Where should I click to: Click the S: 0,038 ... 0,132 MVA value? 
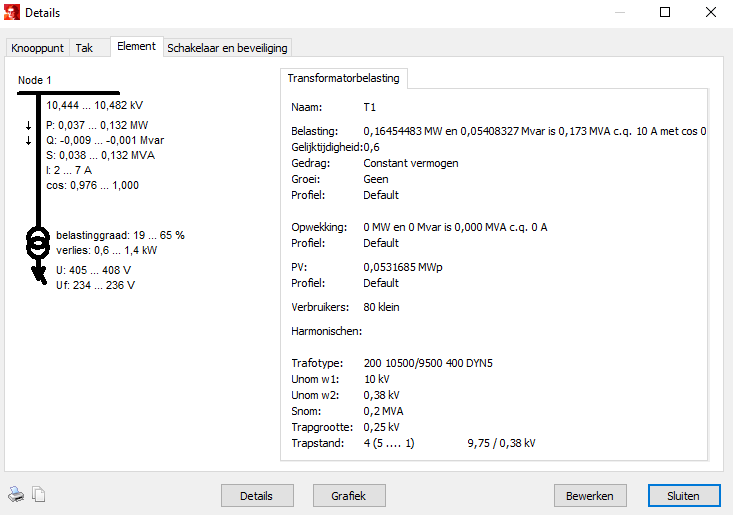[101, 155]
